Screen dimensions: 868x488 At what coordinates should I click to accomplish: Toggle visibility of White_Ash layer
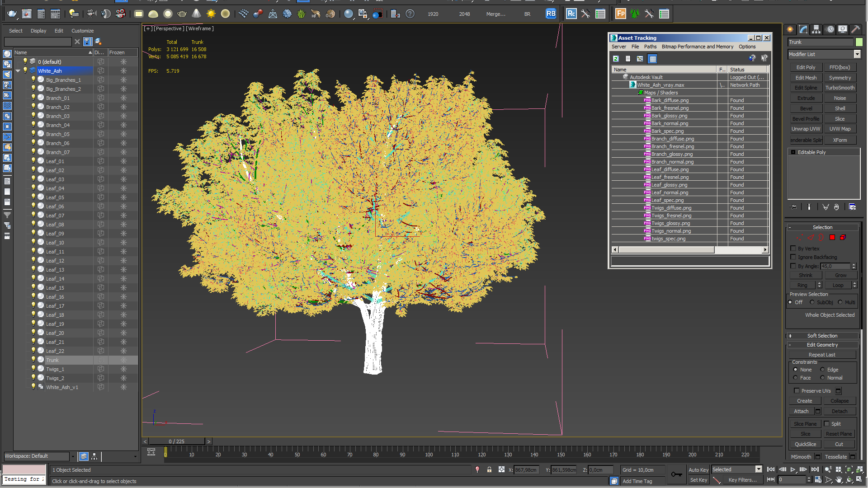tap(25, 70)
